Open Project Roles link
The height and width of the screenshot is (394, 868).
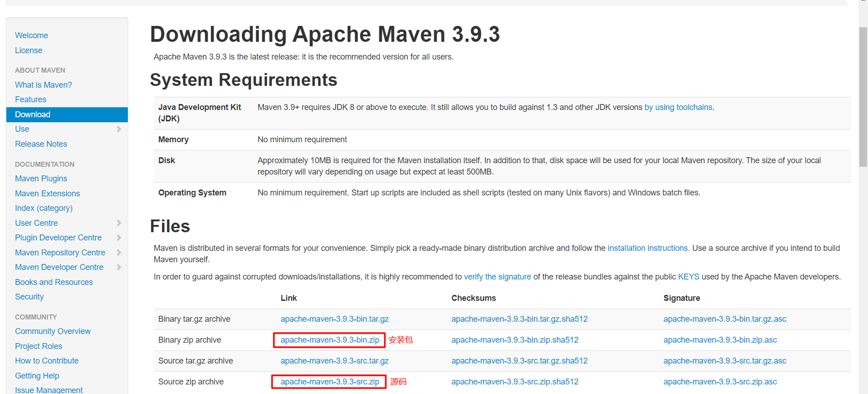[39, 346]
